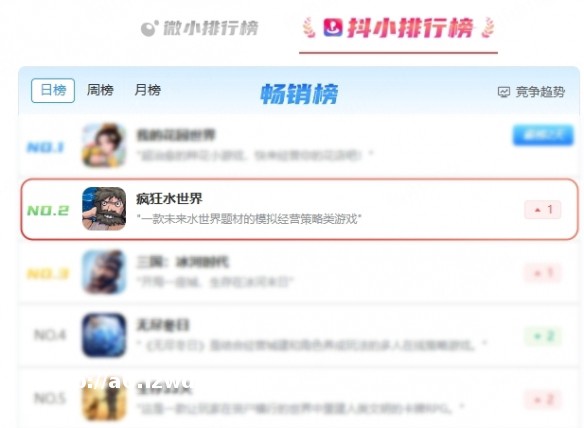Click the rank up 1 badge for 疯狂水世界
The image size is (584, 428).
(x=543, y=210)
